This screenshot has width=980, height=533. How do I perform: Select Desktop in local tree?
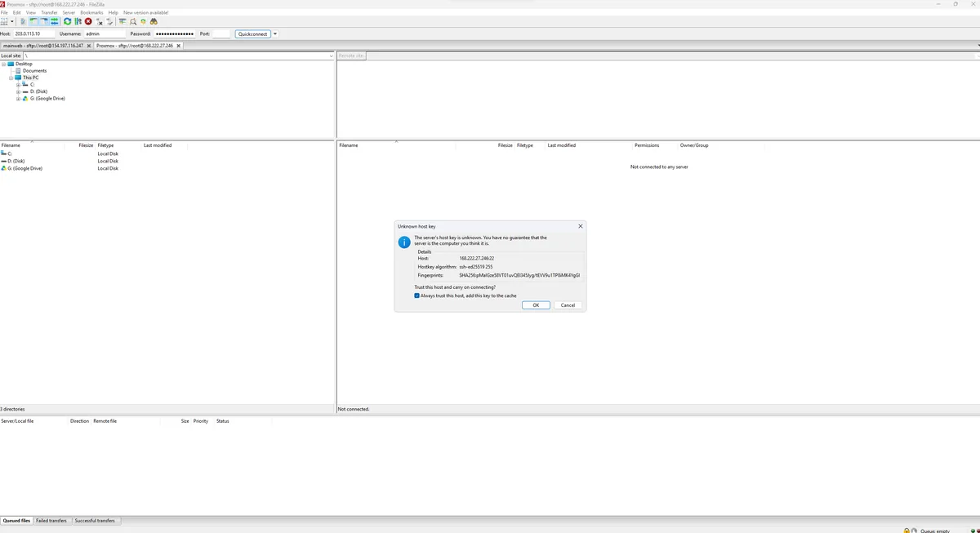[x=24, y=64]
